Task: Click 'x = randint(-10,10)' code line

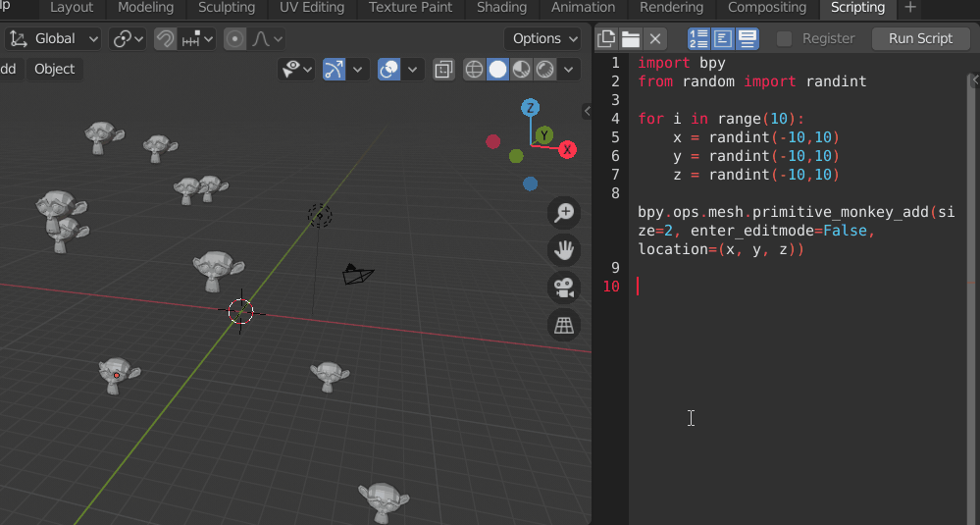Action: tap(756, 137)
